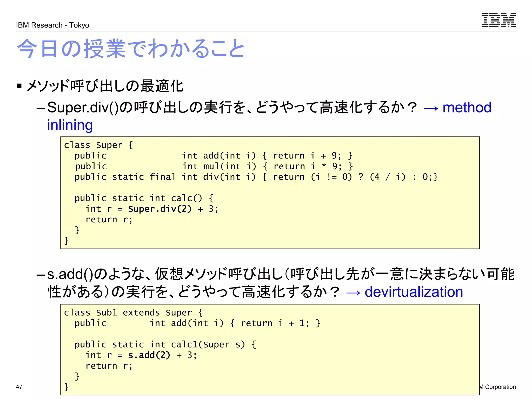Click the 'int add(int i) { return i + 9; }' line
Viewport: 532px width, 399px height.
coord(267,156)
